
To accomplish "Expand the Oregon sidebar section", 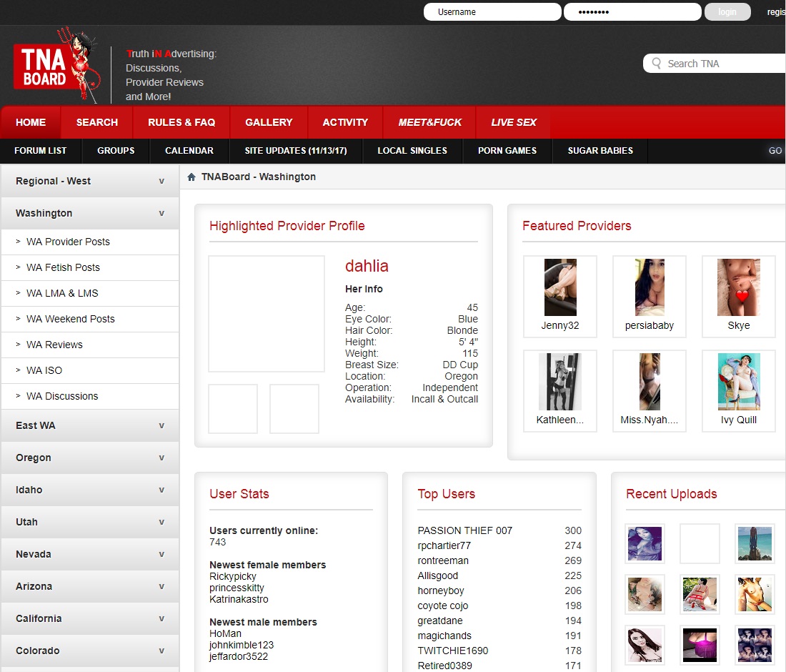I will tap(89, 458).
